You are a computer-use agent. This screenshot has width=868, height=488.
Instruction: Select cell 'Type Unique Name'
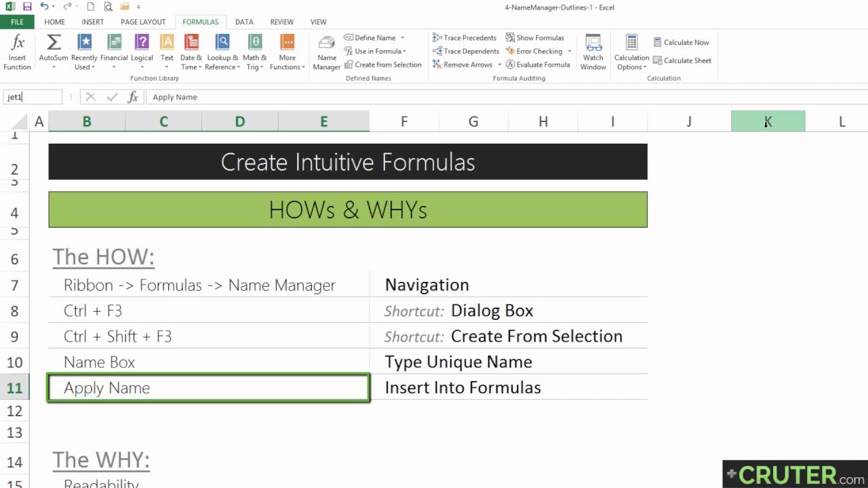point(509,362)
